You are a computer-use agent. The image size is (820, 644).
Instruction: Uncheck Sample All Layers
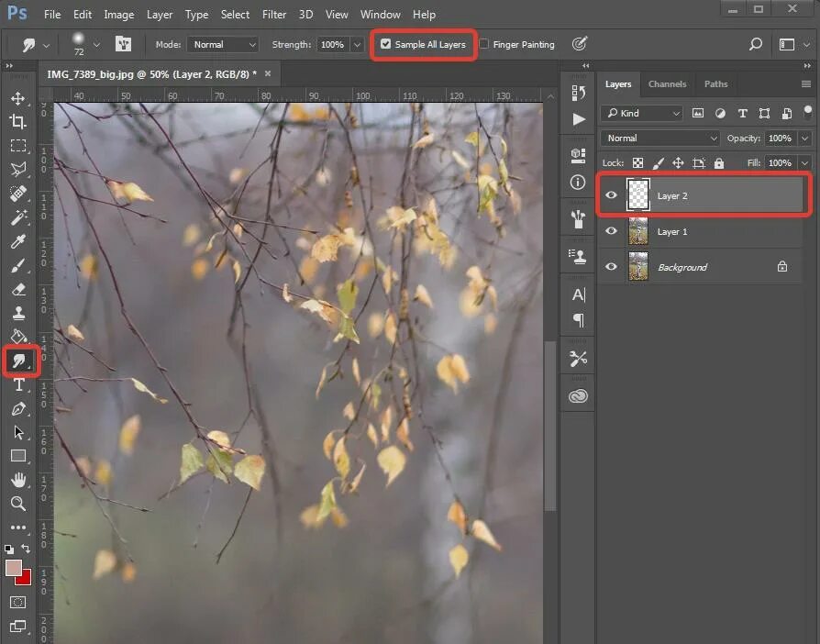click(385, 44)
